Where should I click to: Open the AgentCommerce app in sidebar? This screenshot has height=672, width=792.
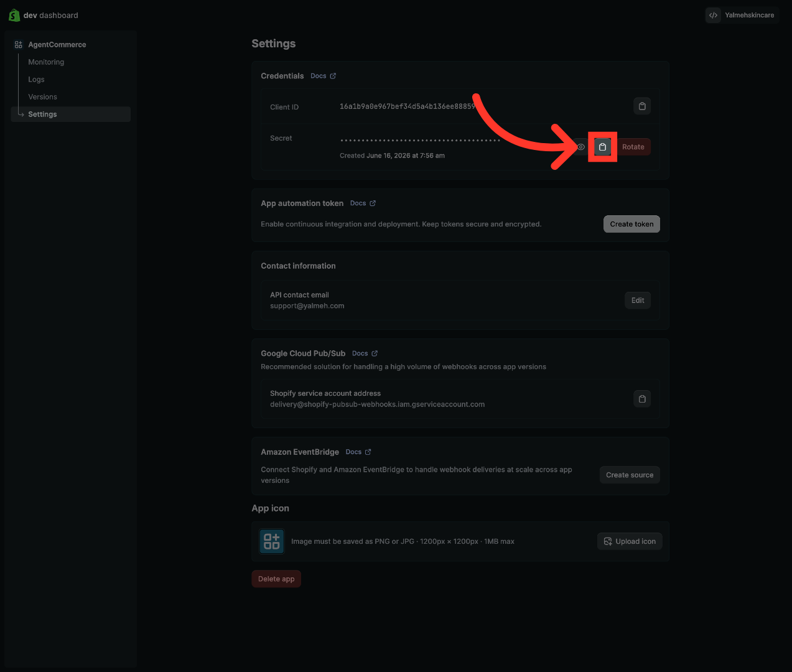(57, 45)
